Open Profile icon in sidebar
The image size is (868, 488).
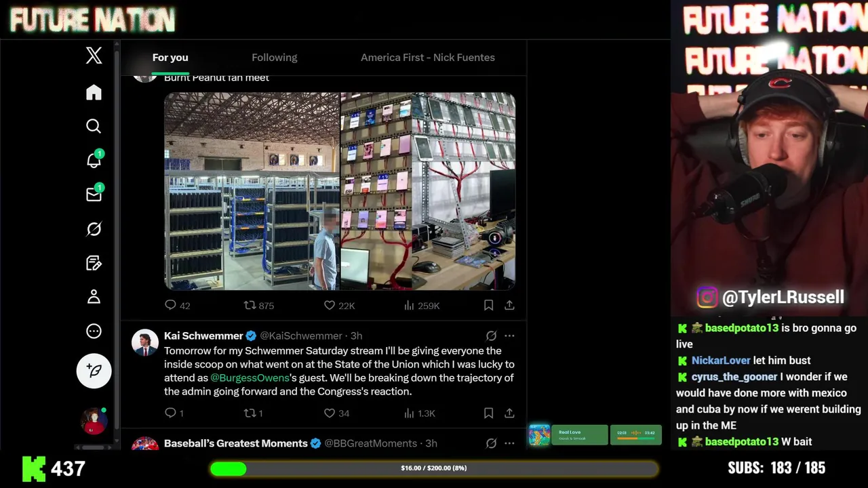point(94,297)
